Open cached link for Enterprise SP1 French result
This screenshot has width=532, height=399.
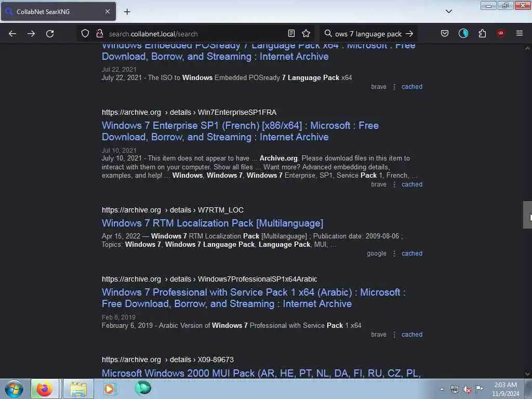(412, 184)
